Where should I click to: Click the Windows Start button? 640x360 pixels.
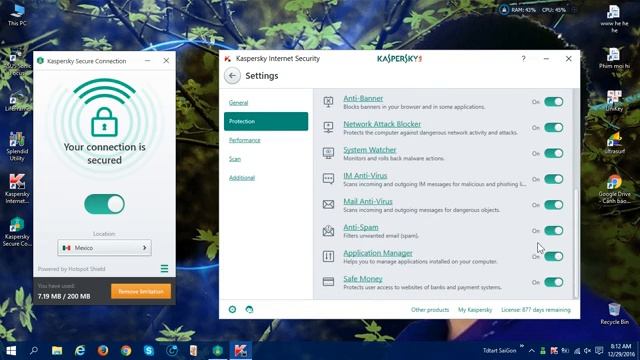pyautogui.click(x=11, y=351)
